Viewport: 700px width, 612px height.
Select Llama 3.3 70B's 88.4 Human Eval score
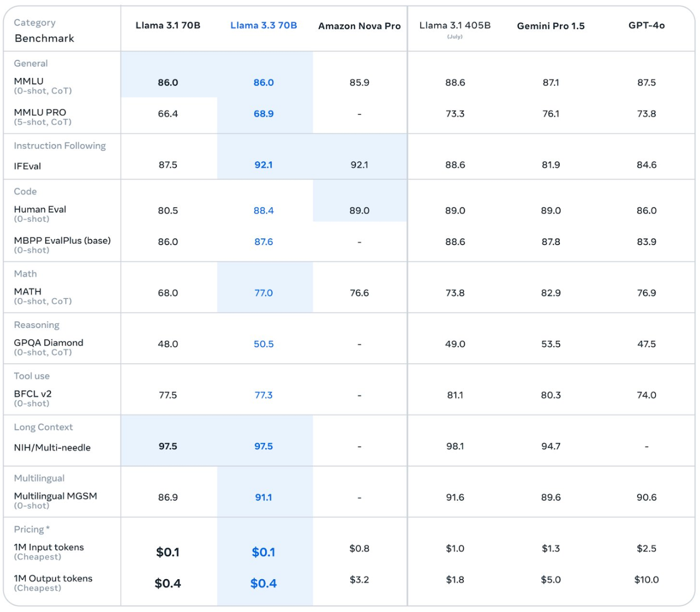tap(264, 211)
